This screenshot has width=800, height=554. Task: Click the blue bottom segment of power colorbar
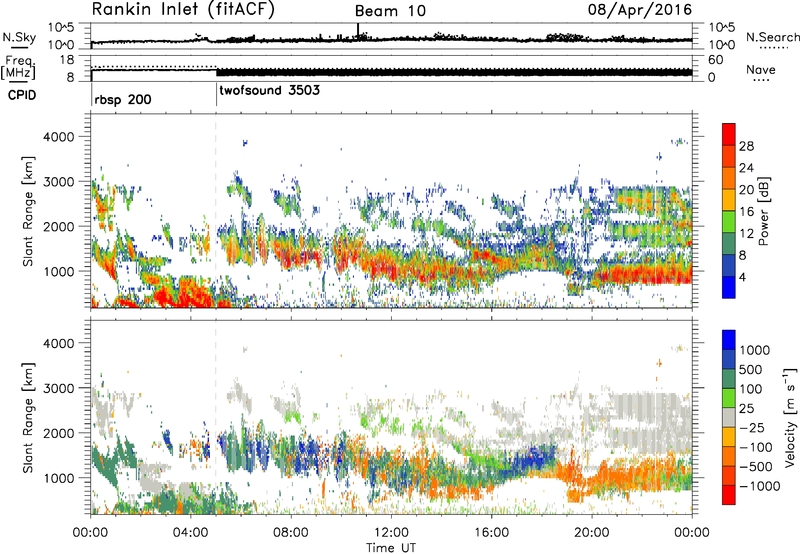tap(729, 288)
